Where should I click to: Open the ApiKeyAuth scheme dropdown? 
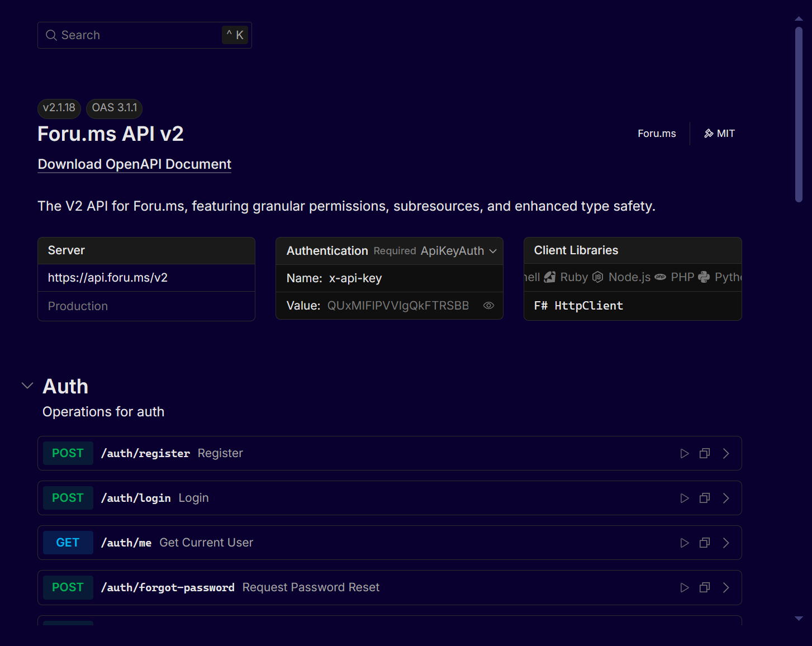(459, 251)
